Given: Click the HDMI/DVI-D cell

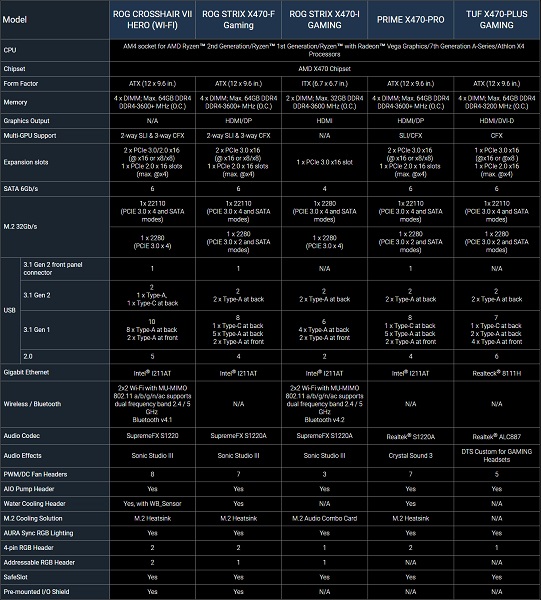Looking at the screenshot, I should 497,121.
